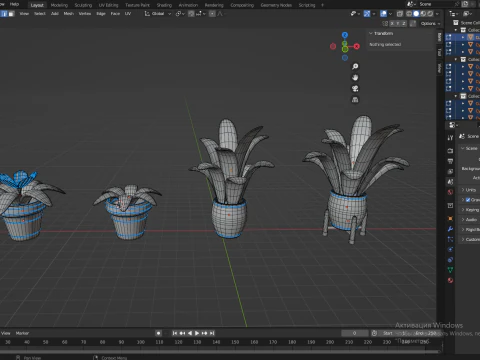The height and width of the screenshot is (360, 480).
Task: Open the Output properties tab
Action: [x=450, y=161]
